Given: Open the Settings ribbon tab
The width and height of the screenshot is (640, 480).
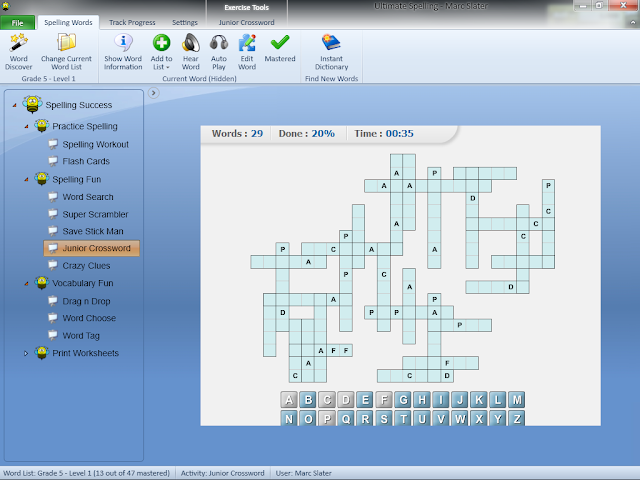Looking at the screenshot, I should 184,22.
